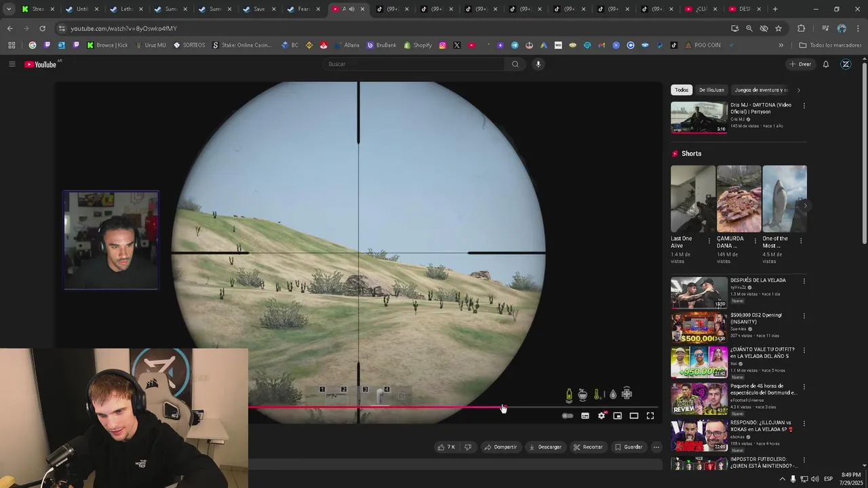Open options for the Last One Alive short

[709, 241]
